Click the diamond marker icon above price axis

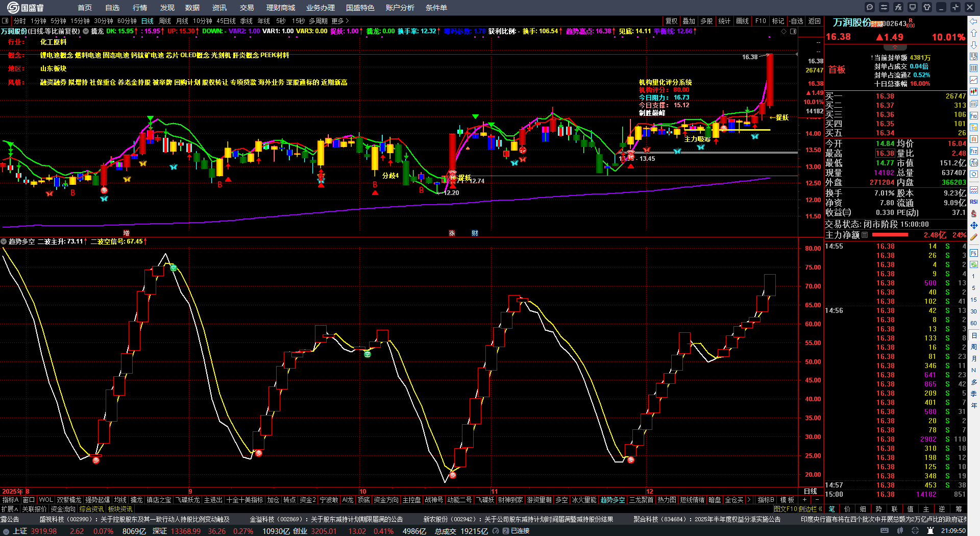(784, 32)
